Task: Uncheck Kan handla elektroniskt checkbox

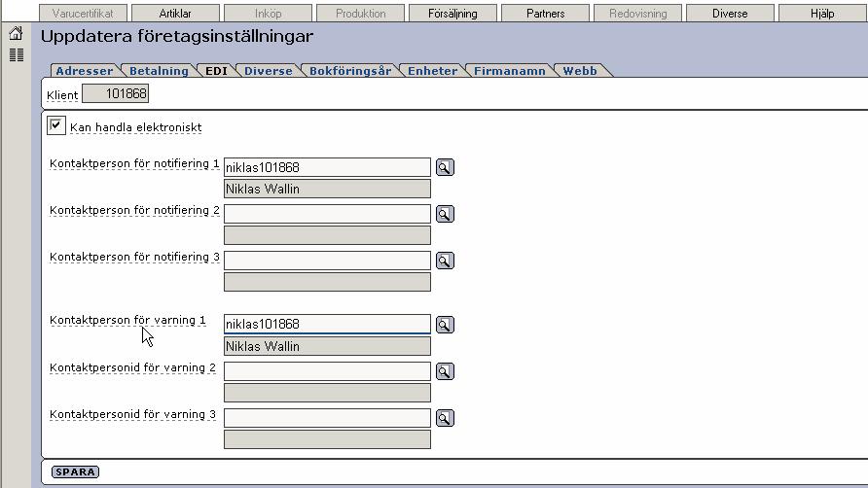Action: [x=55, y=125]
